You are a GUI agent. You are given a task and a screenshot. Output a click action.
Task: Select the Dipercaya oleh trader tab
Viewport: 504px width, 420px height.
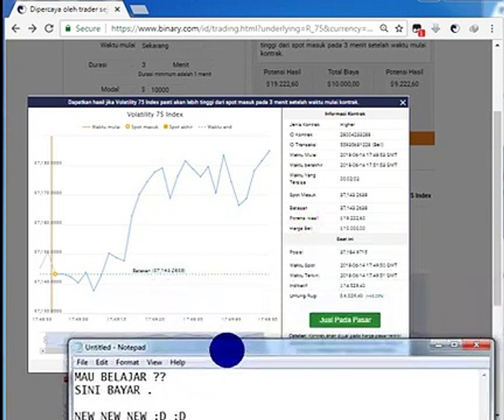pyautogui.click(x=68, y=10)
